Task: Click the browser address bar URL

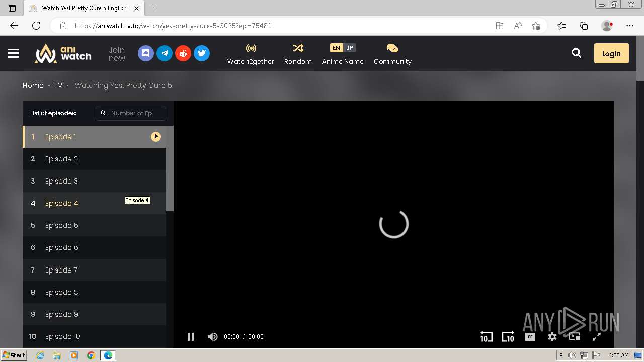Action: coord(173,26)
